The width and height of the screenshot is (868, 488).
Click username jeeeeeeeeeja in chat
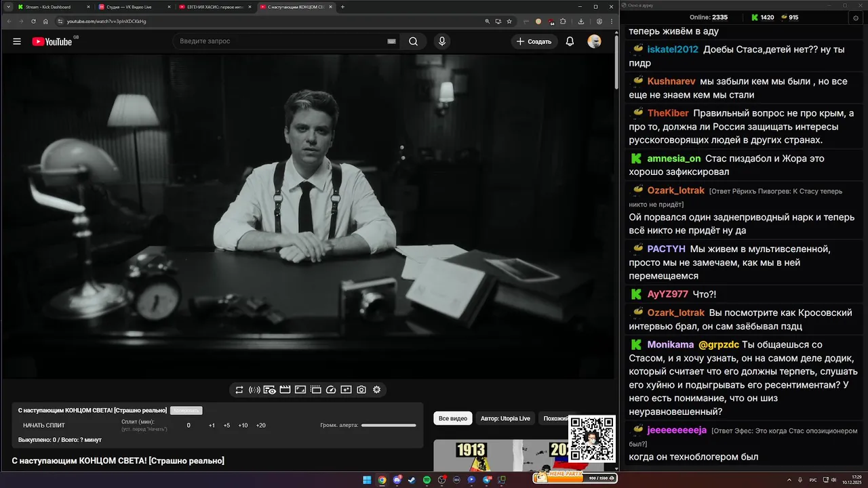click(x=677, y=430)
